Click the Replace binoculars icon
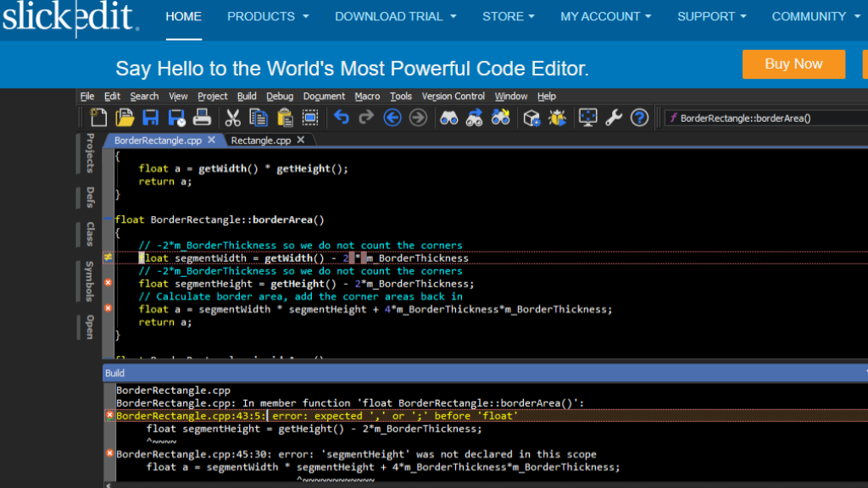The image size is (868, 488). [500, 118]
